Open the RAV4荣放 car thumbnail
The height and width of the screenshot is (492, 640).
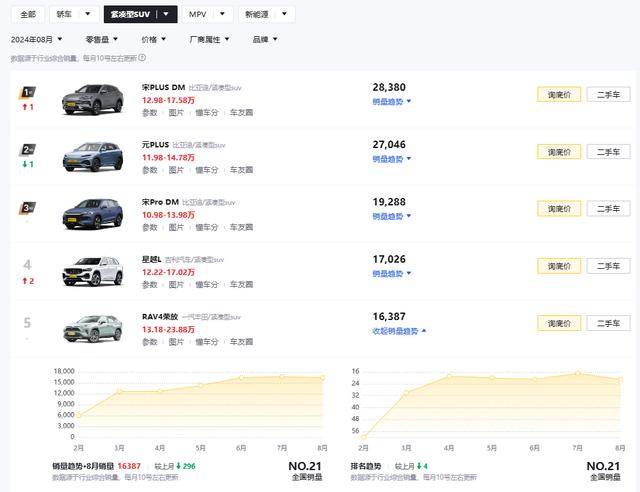pos(93,329)
